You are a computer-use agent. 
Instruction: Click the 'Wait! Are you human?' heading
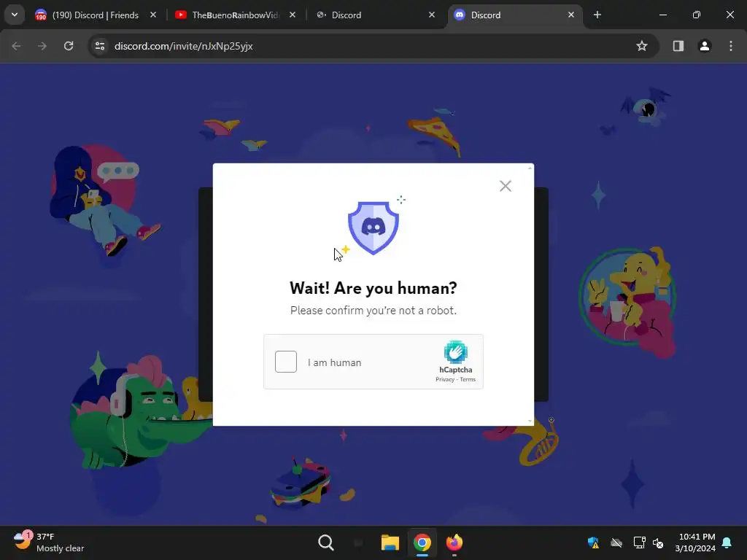click(x=373, y=288)
